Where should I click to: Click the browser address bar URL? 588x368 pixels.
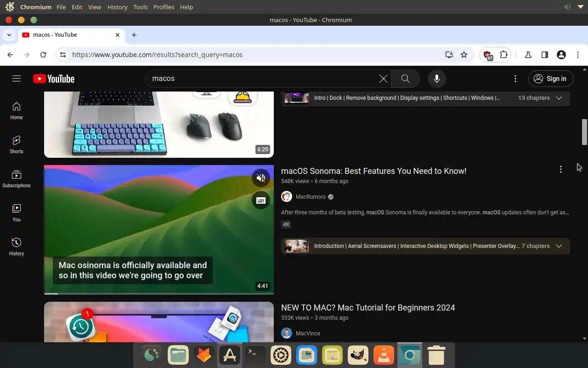point(157,55)
